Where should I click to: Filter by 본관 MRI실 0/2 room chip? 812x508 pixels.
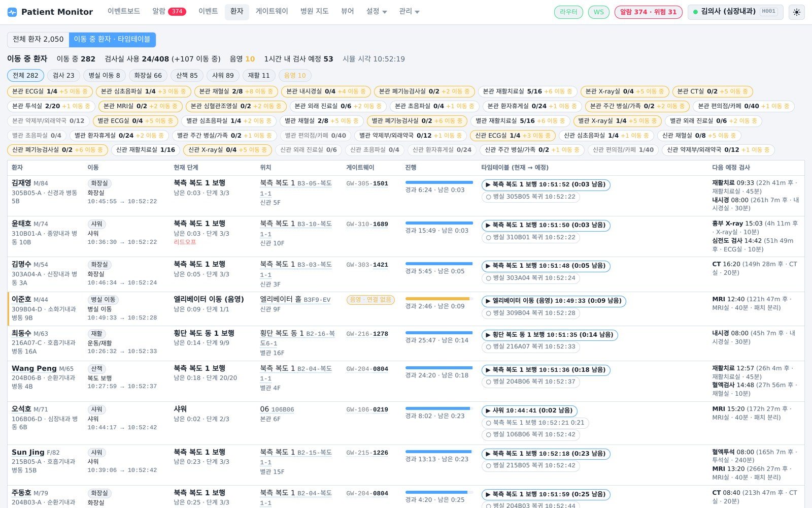click(140, 106)
